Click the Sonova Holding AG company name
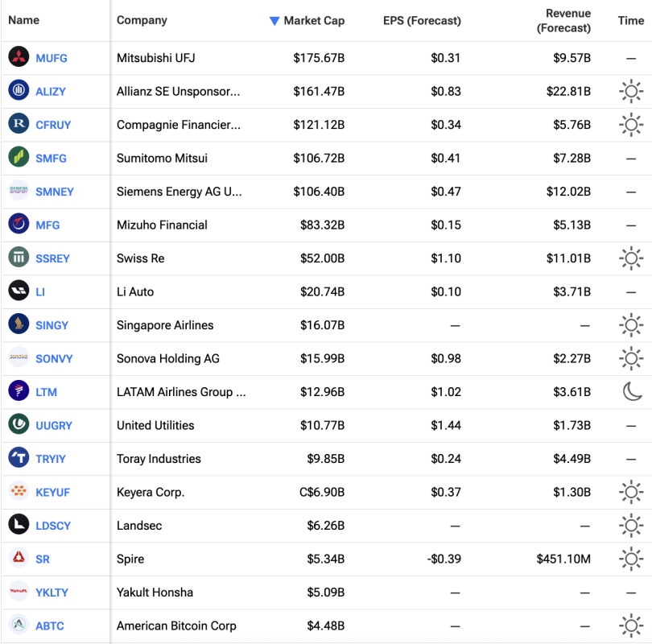Viewport: 652px width, 644px height. [x=167, y=358]
